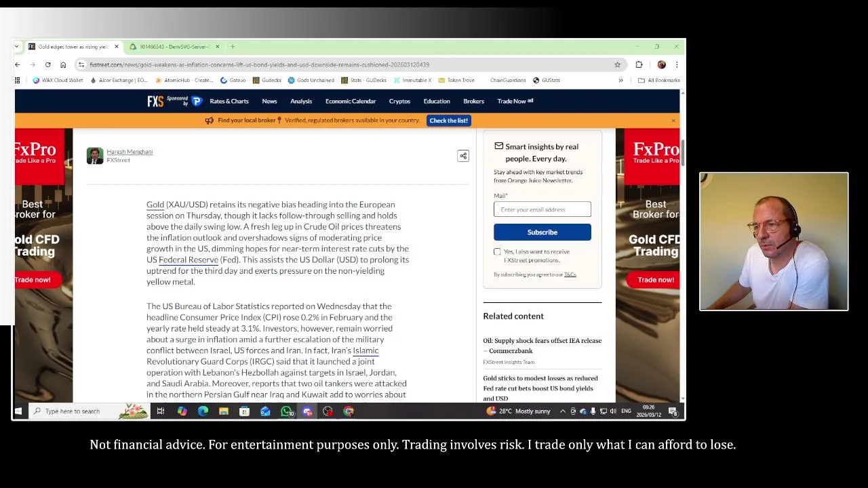
Task: Open author Haresh Menghani's profile link
Action: pos(130,152)
